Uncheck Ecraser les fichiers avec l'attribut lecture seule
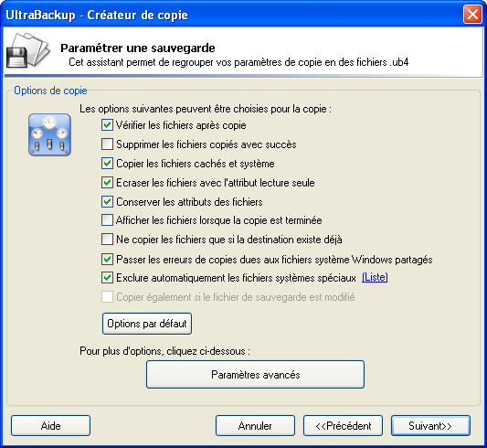 [107, 183]
